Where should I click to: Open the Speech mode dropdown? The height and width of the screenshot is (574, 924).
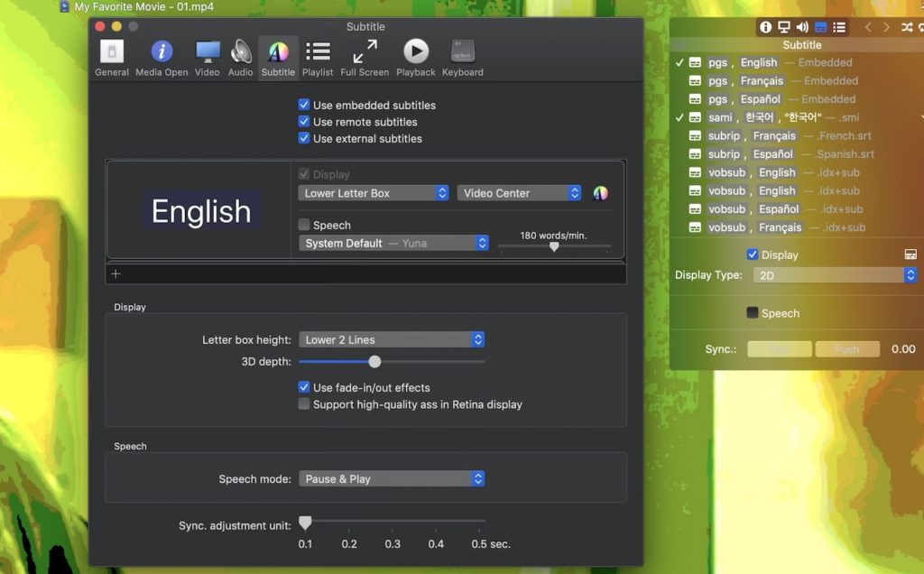click(392, 479)
